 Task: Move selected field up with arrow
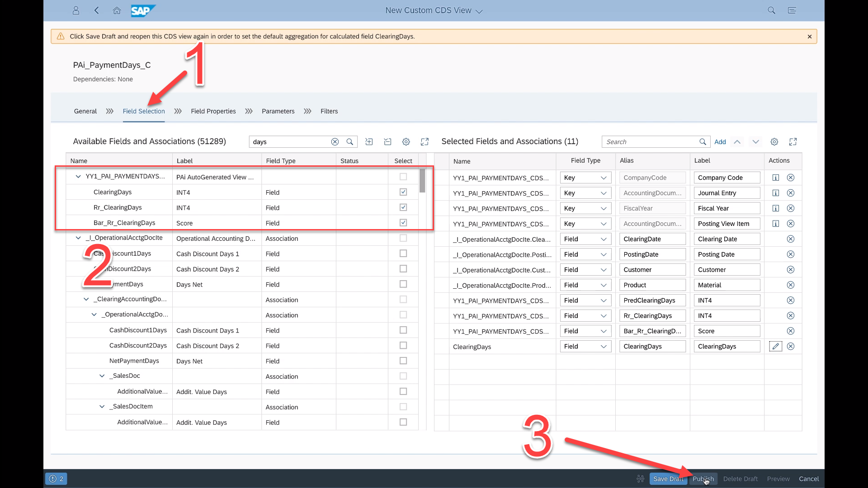pyautogui.click(x=737, y=142)
